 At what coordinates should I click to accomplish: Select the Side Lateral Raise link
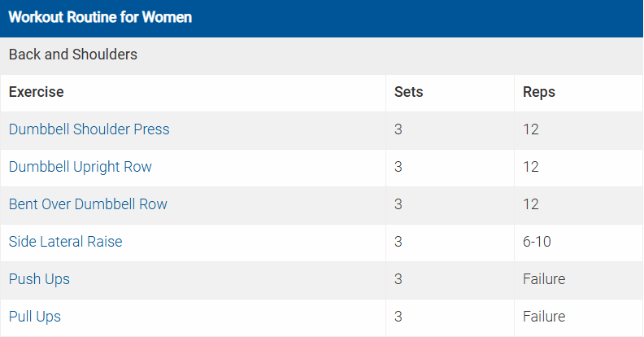click(x=65, y=242)
